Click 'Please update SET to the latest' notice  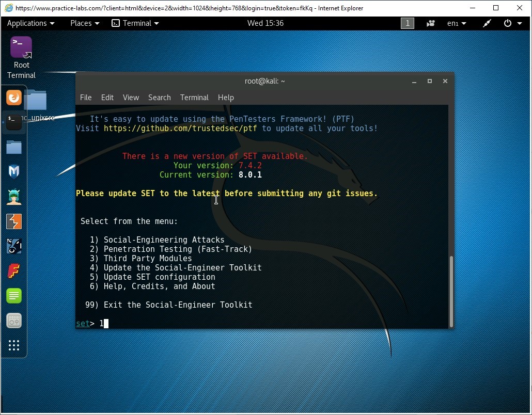pyautogui.click(x=227, y=194)
